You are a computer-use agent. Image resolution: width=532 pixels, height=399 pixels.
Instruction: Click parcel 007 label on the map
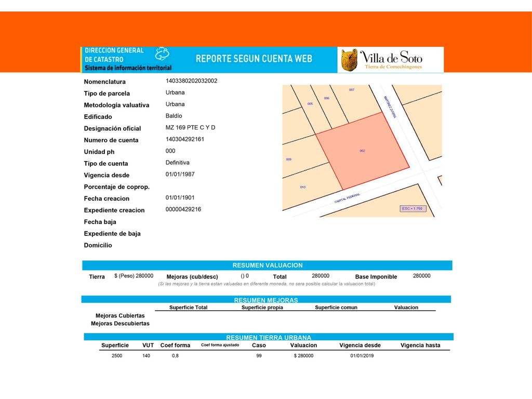[352, 90]
